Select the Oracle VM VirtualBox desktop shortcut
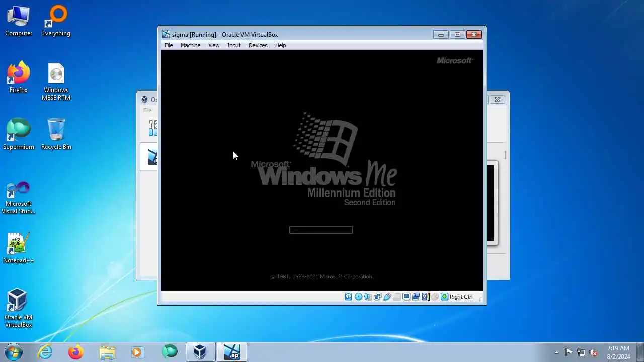Image resolution: width=644 pixels, height=362 pixels. point(19,308)
